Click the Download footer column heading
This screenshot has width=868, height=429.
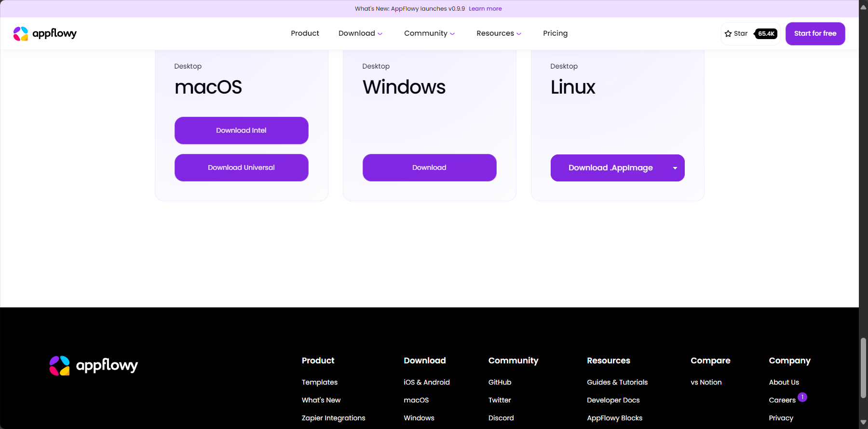[425, 360]
